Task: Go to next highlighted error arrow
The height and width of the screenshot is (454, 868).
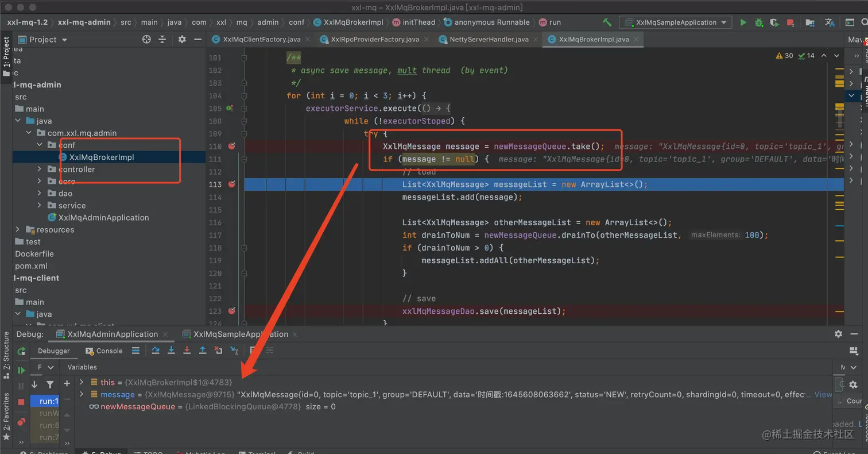Action: click(x=838, y=56)
